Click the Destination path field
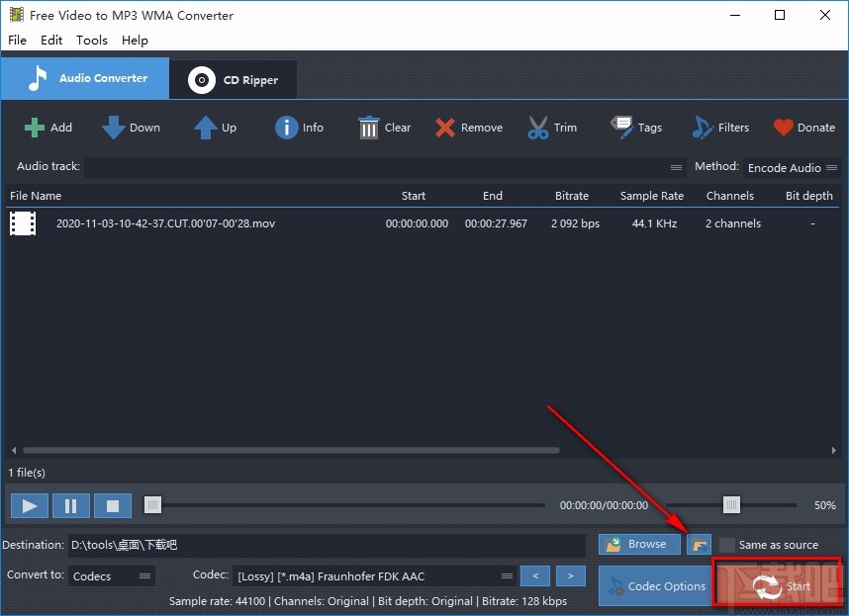Viewport: 849px width, 616px height. [327, 545]
